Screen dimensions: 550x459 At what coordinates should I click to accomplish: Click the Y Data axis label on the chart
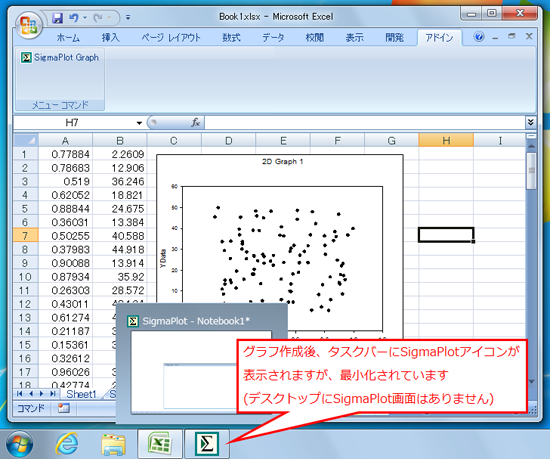pos(163,259)
